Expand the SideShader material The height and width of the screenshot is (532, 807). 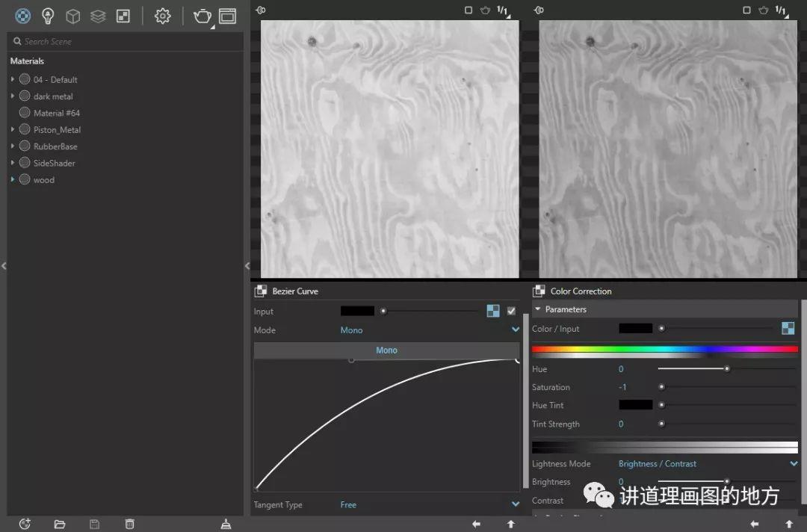pyautogui.click(x=13, y=163)
